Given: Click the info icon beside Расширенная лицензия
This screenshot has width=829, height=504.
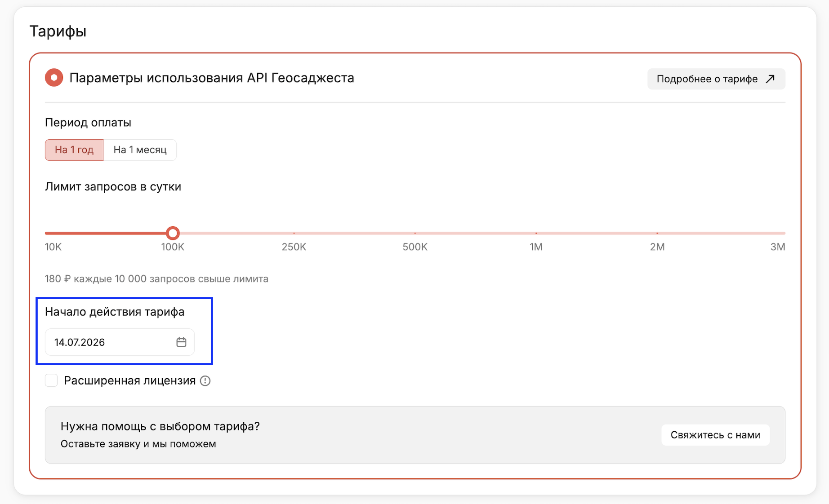Looking at the screenshot, I should [205, 381].
